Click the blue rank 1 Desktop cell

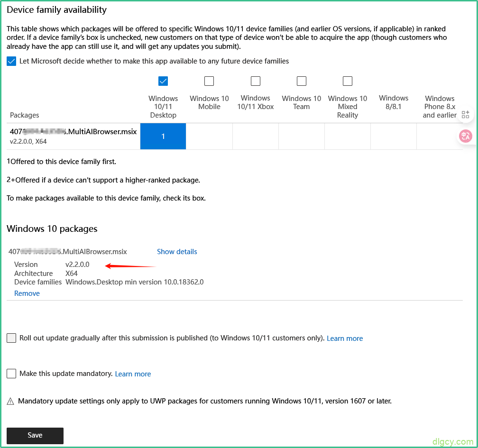163,137
